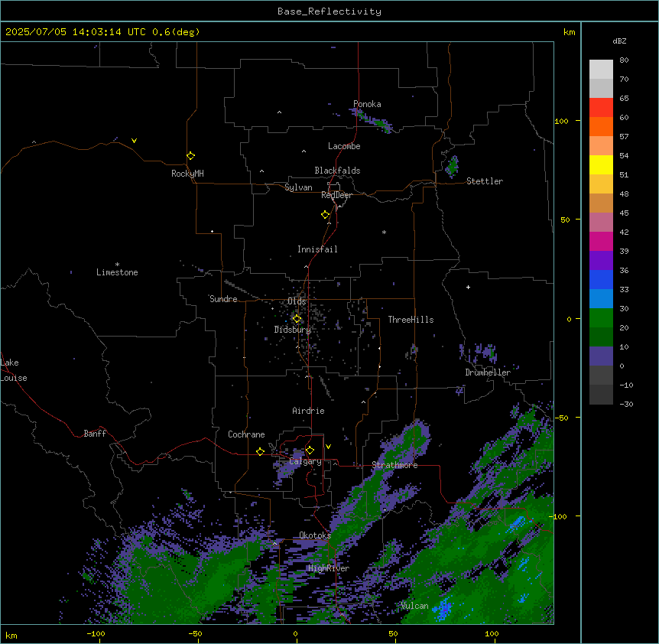Click the white asterisk marker east of Innisfail
Image resolution: width=659 pixels, height=644 pixels.
point(384,232)
